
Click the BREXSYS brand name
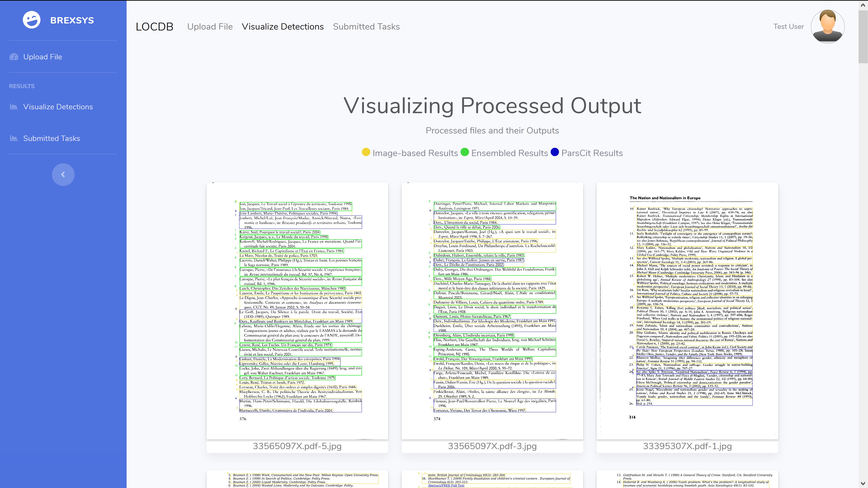[x=72, y=20]
